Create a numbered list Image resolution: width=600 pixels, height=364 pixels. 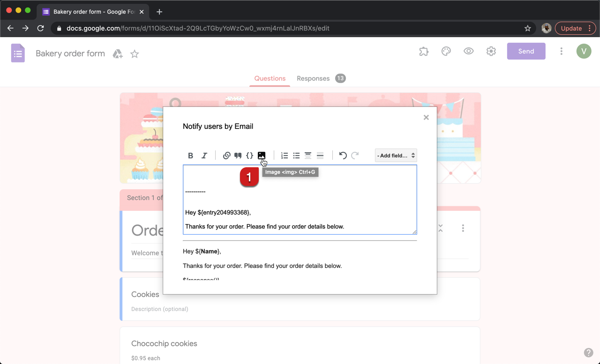(285, 156)
